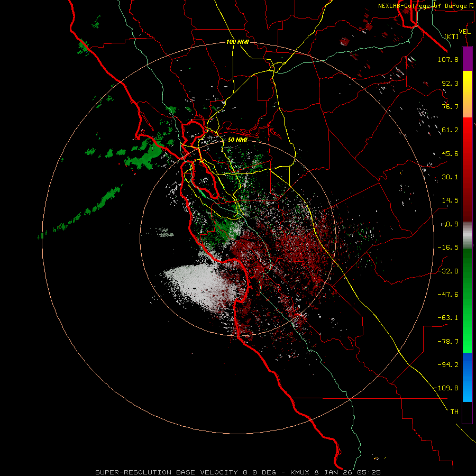Select the -109.8 value on velocity scale
The width and height of the screenshot is (476, 476).
pyautogui.click(x=446, y=388)
